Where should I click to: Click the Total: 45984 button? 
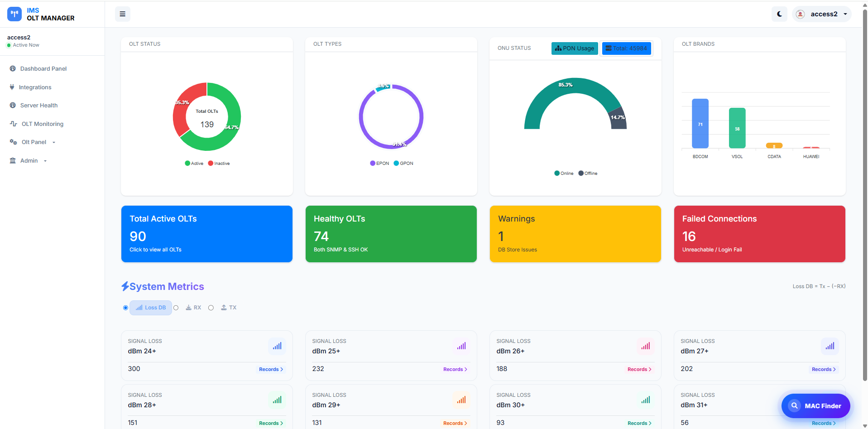tap(627, 48)
